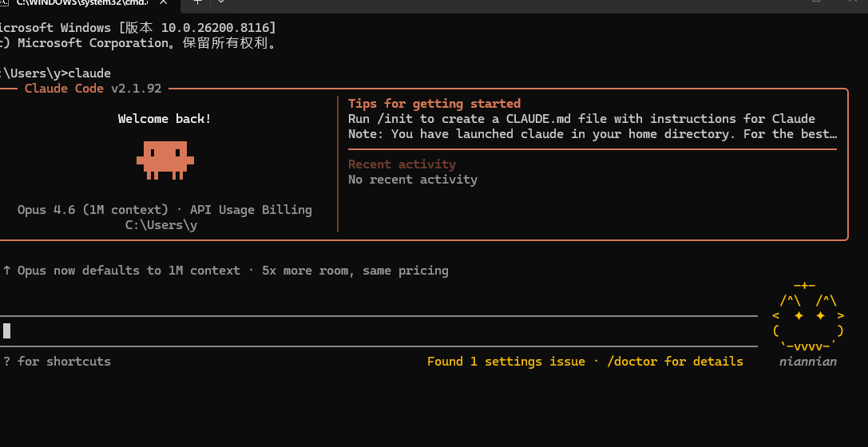This screenshot has width=868, height=447.
Task: Click the up arrow before Opus notice
Action: [6, 271]
